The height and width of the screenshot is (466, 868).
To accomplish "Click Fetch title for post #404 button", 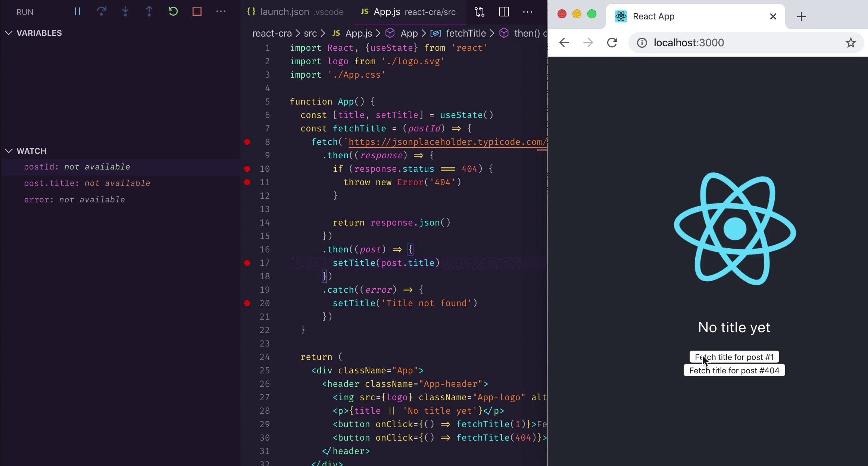I will click(734, 370).
